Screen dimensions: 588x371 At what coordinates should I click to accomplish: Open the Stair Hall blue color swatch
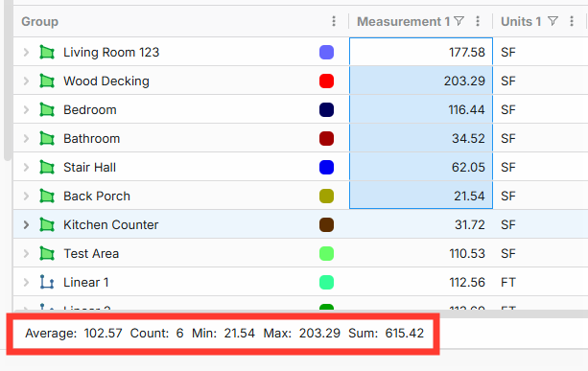point(327,167)
